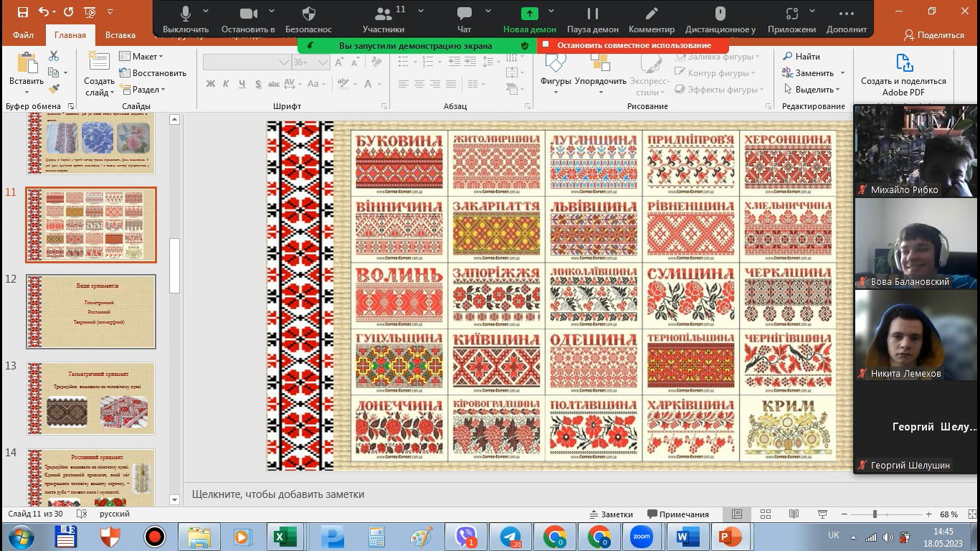This screenshot has height=551, width=980.
Task: Toggle bold text formatting
Action: (x=211, y=84)
